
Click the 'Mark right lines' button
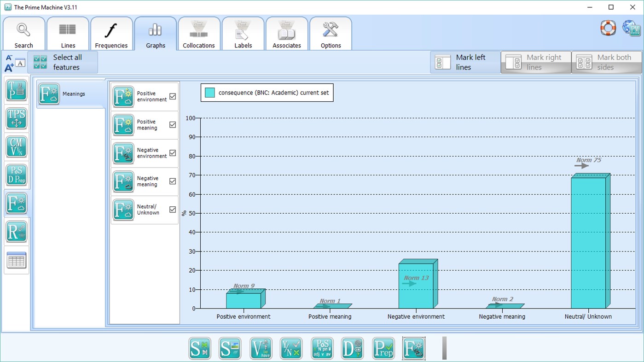pyautogui.click(x=536, y=62)
